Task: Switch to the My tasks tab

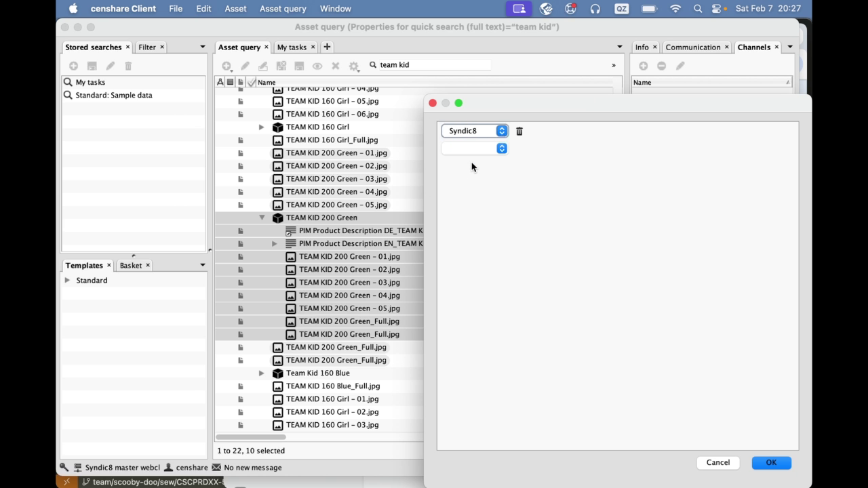Action: (x=292, y=47)
